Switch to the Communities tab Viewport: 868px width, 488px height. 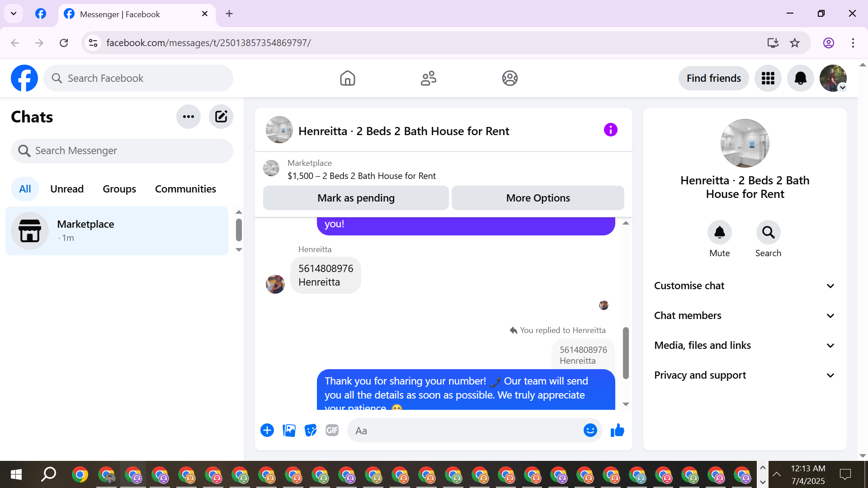point(185,189)
